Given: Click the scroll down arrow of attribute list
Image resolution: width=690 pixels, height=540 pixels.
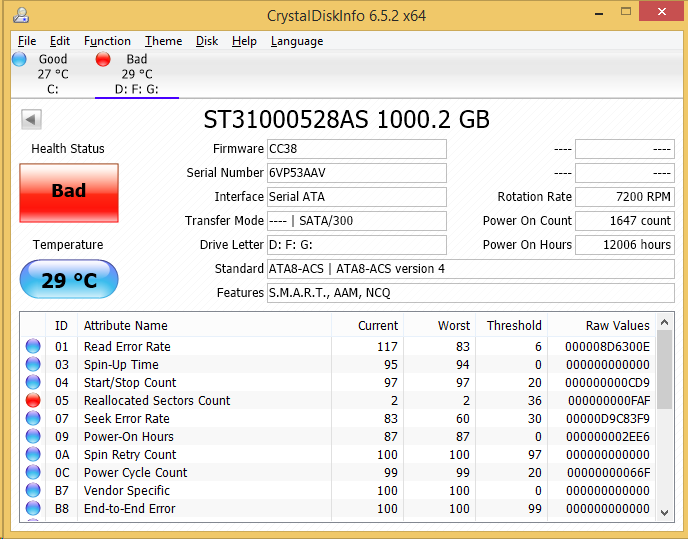Looking at the screenshot, I should click(664, 513).
